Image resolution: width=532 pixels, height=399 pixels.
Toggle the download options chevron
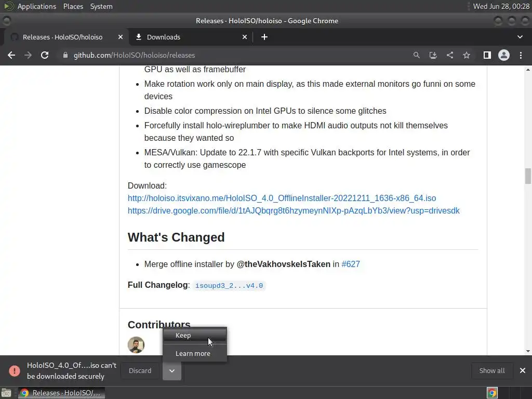[x=172, y=371]
